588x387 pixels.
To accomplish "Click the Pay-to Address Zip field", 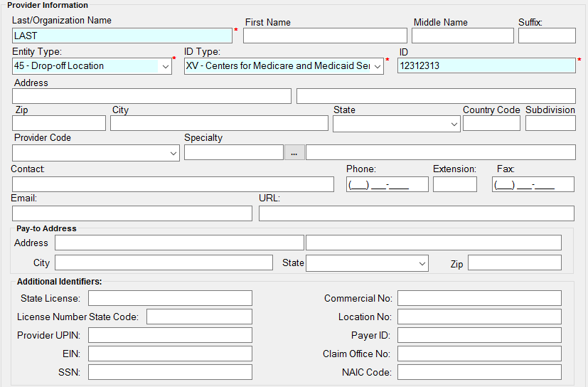I will 515,263.
